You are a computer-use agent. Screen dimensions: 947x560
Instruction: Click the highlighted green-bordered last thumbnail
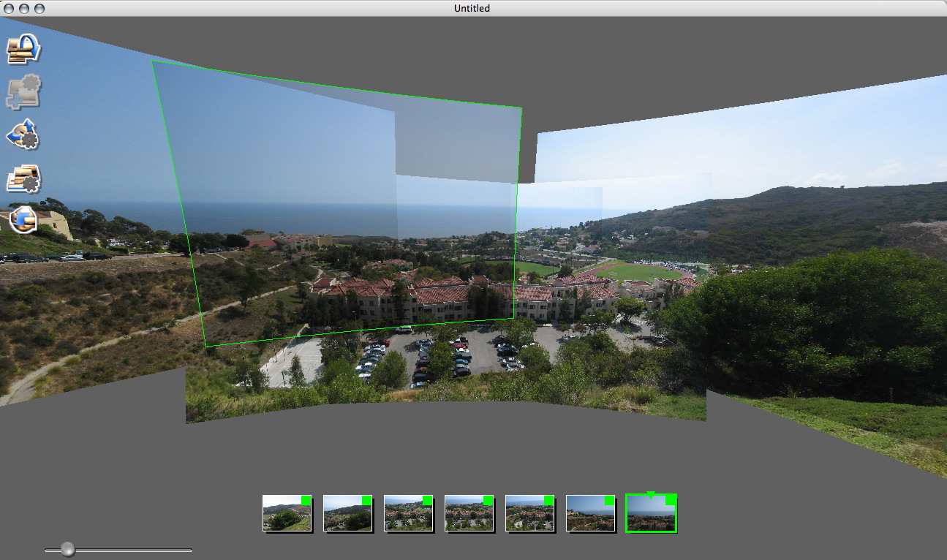pos(652,513)
